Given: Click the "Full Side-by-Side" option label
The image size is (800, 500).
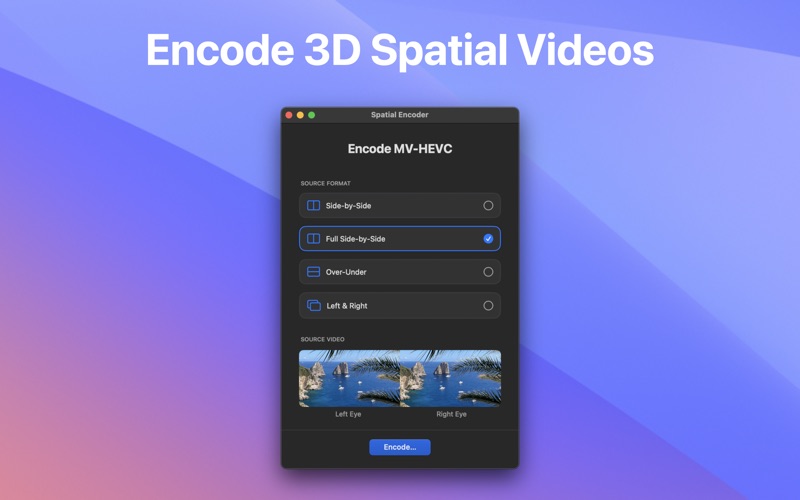Looking at the screenshot, I should pos(356,239).
